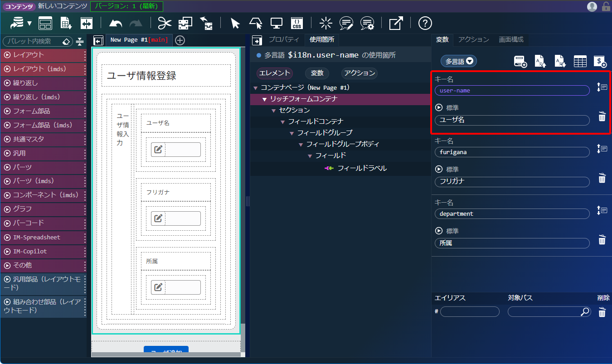Click the redo arrow icon
612x364 pixels.
(136, 24)
